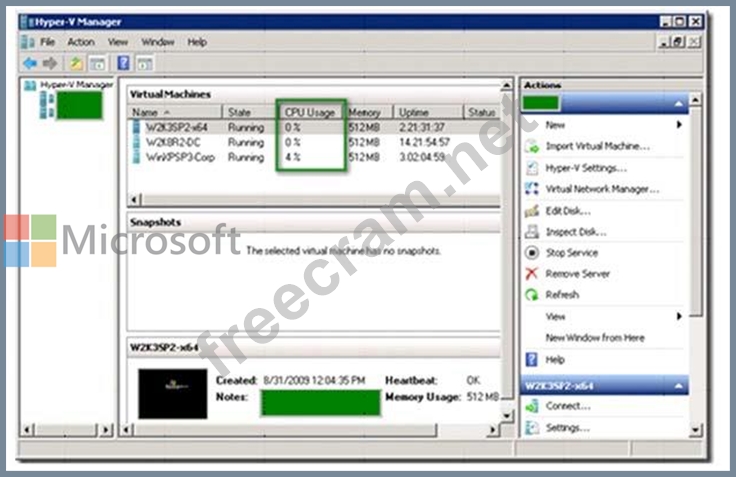Click the Inspect Disk icon
Screen dimensions: 736x477
pos(532,231)
